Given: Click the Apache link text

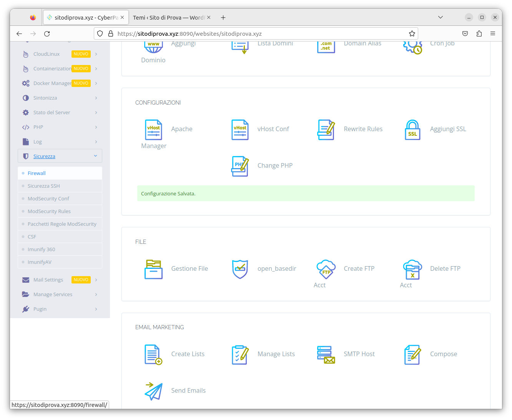Looking at the screenshot, I should click(182, 129).
